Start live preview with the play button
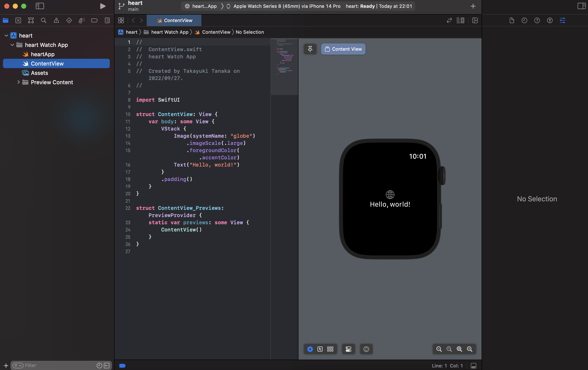Viewport: 588px width, 370px height. (310, 349)
